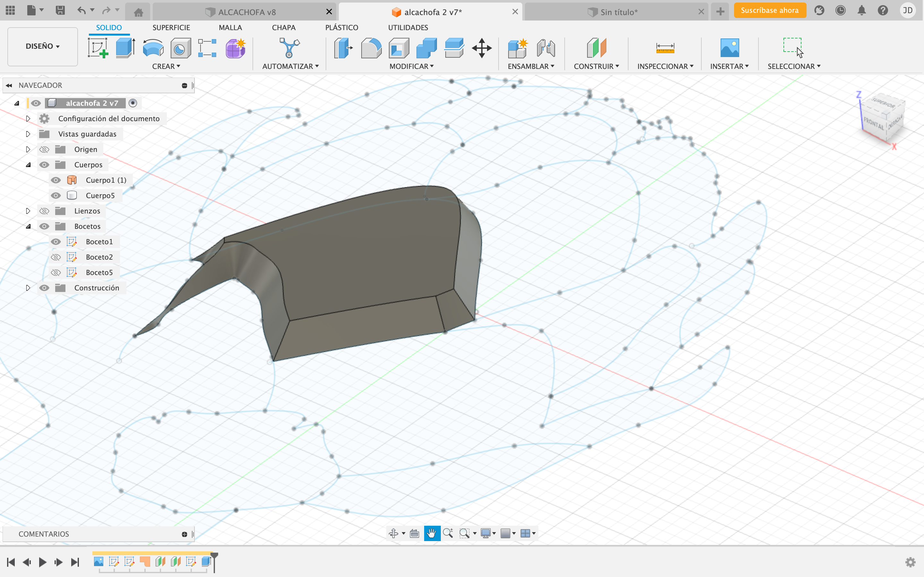924x577 pixels.
Task: Click the Revolve tool icon
Action: (x=153, y=48)
